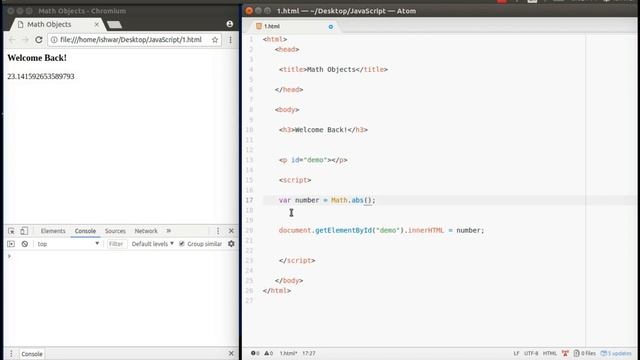Go back in Chromium browser
The height and width of the screenshot is (360, 640).
pyautogui.click(x=12, y=40)
